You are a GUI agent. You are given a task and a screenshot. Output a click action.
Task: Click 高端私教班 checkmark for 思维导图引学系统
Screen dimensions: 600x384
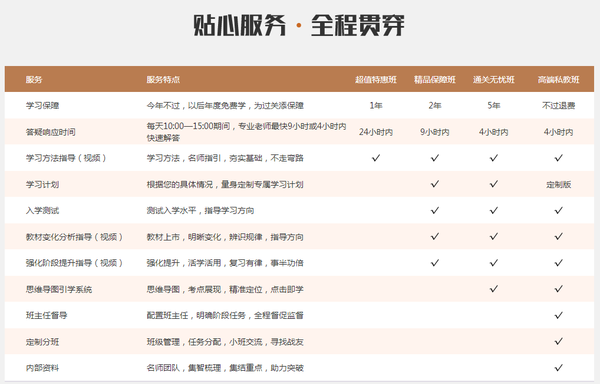559,289
